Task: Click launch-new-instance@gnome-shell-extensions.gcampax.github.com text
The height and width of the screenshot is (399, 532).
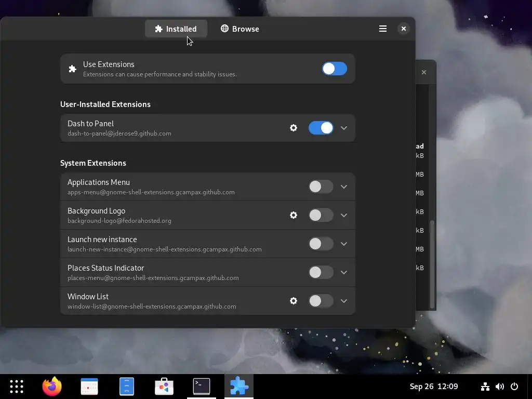Action: [x=165, y=249]
